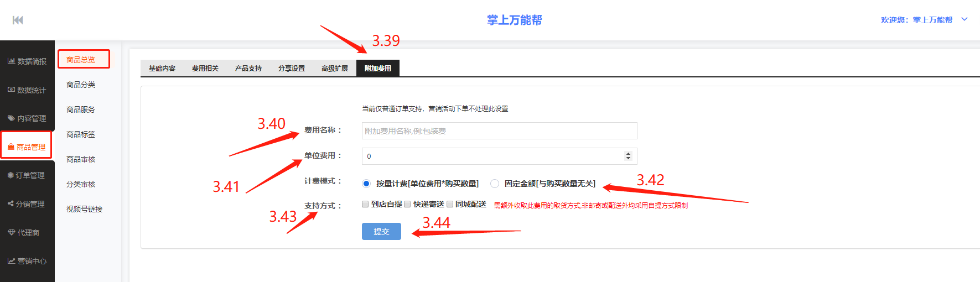
Task: Click the 费用名称 input field
Action: [499, 131]
